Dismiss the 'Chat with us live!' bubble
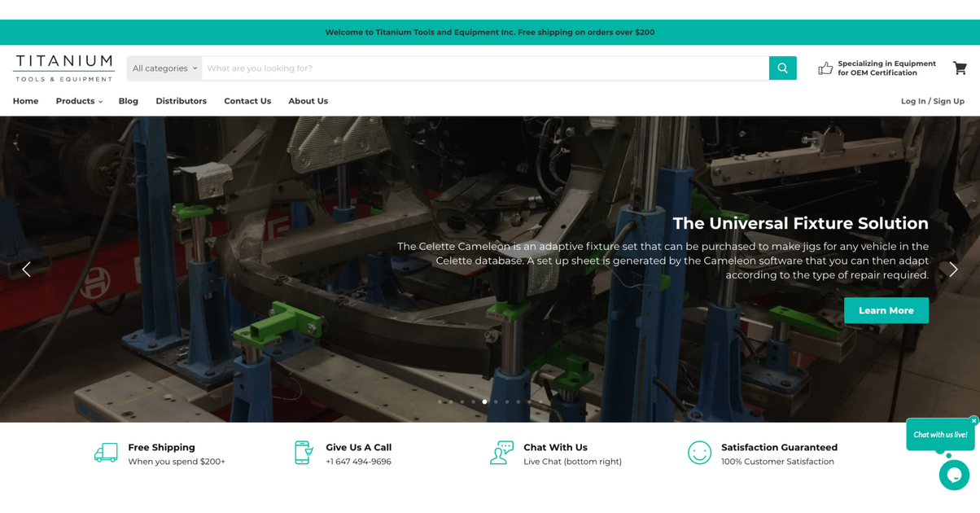980x513 pixels. coord(973,421)
